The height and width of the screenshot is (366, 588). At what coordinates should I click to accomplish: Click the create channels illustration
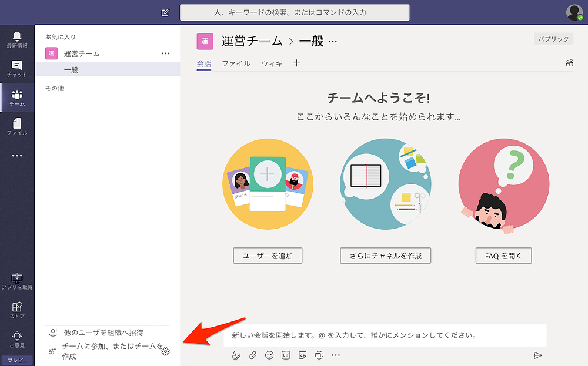(x=386, y=184)
